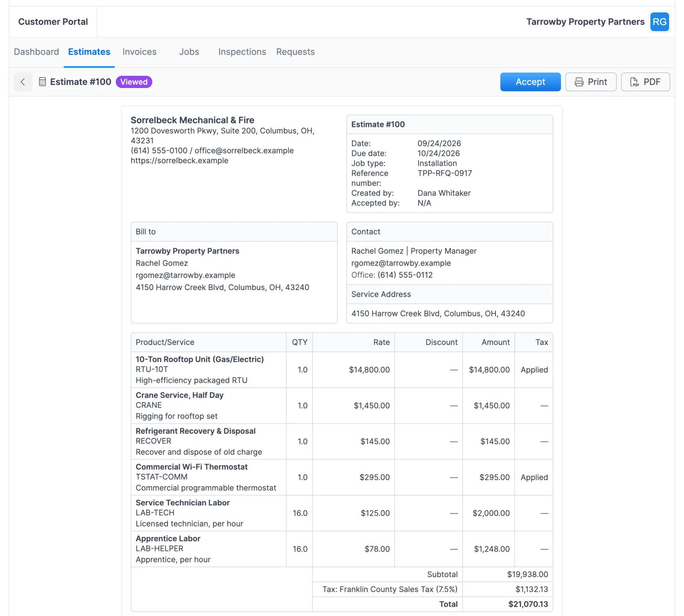This screenshot has width=684, height=616.
Task: Click the Viewed status badge
Action: (134, 82)
